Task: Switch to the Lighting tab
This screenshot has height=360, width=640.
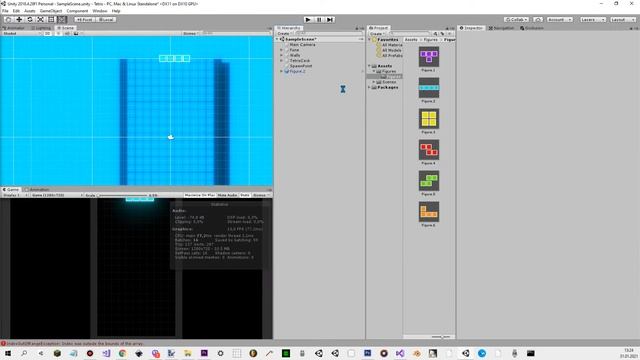Action: 42,28
